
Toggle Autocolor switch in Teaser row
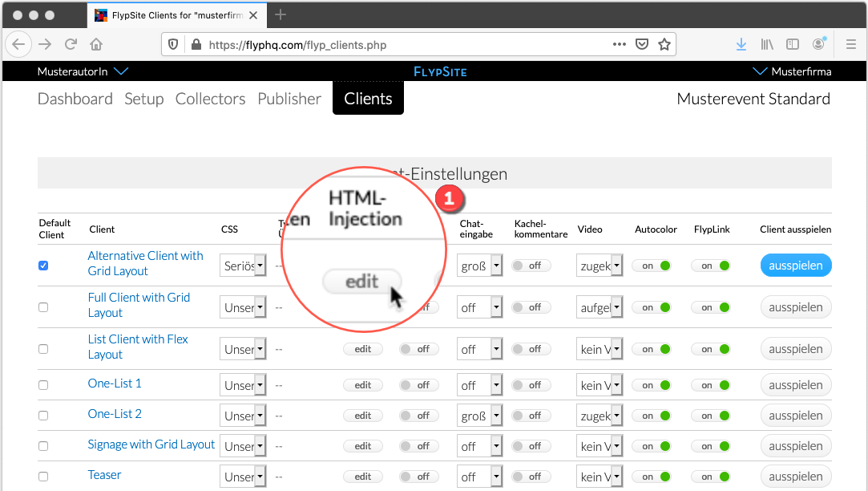(652, 477)
